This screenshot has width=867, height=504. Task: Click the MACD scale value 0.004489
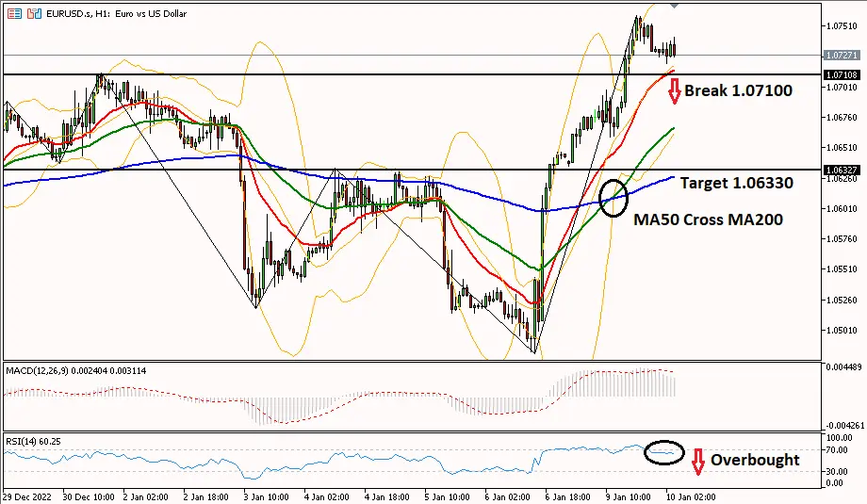(843, 367)
